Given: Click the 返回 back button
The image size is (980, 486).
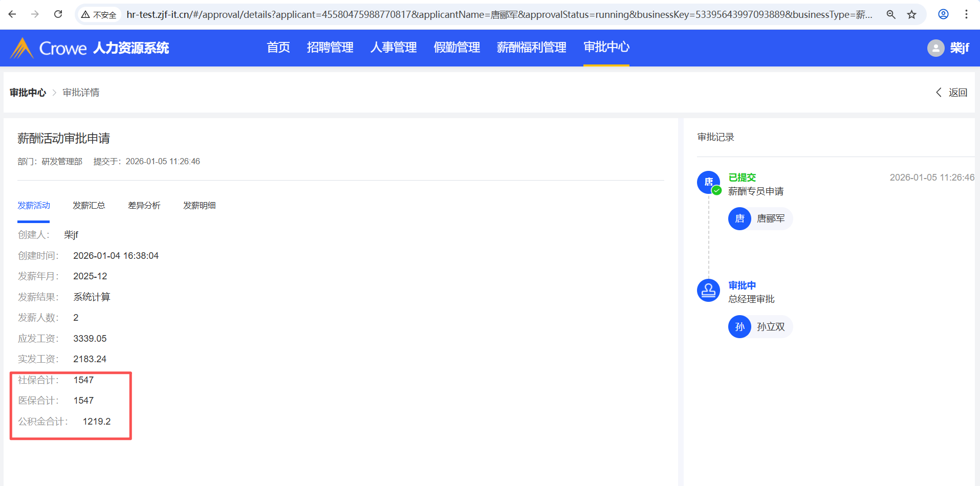Looking at the screenshot, I should click(952, 93).
